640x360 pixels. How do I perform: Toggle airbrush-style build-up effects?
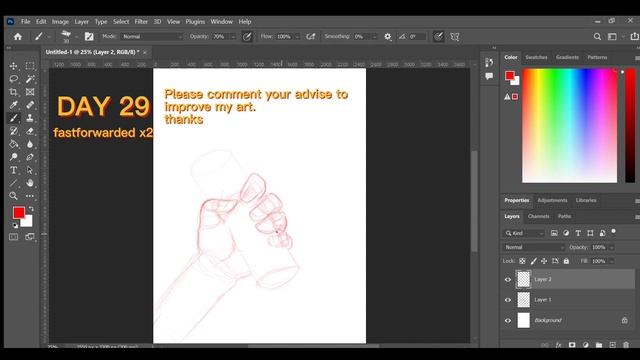[311, 37]
